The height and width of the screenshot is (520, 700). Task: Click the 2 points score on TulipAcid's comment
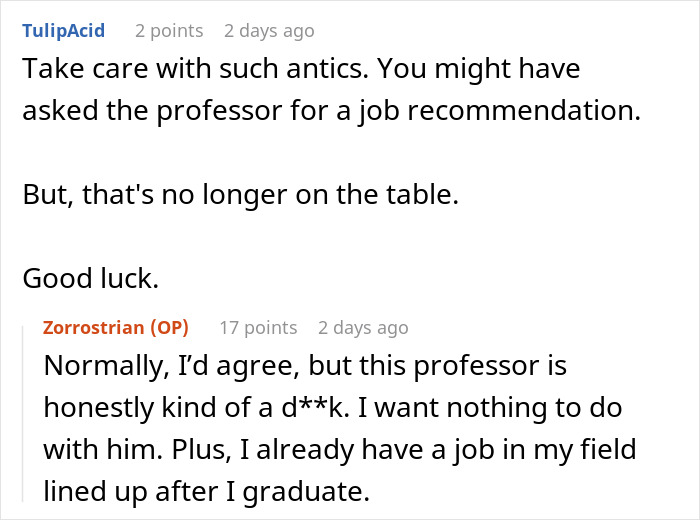point(169,31)
